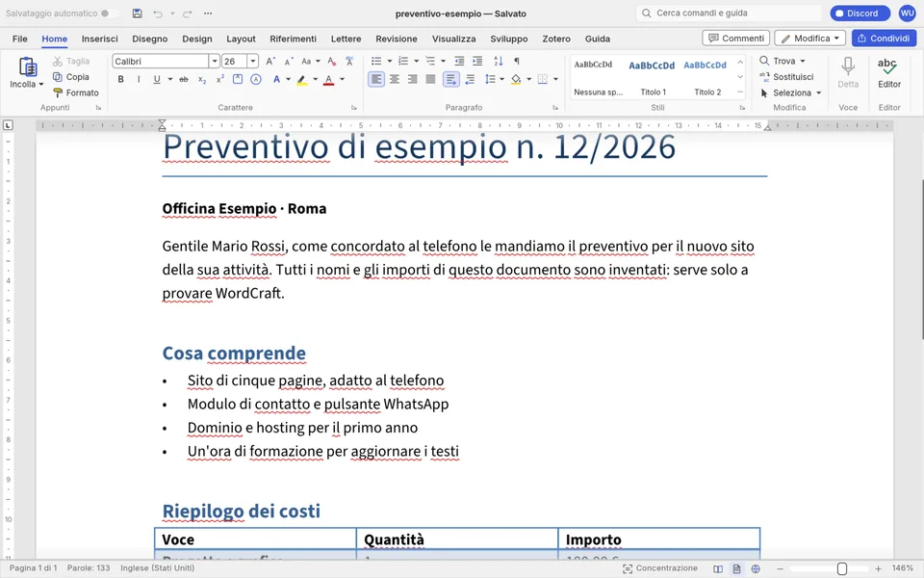
Task: Click the Condividi share button
Action: (884, 39)
